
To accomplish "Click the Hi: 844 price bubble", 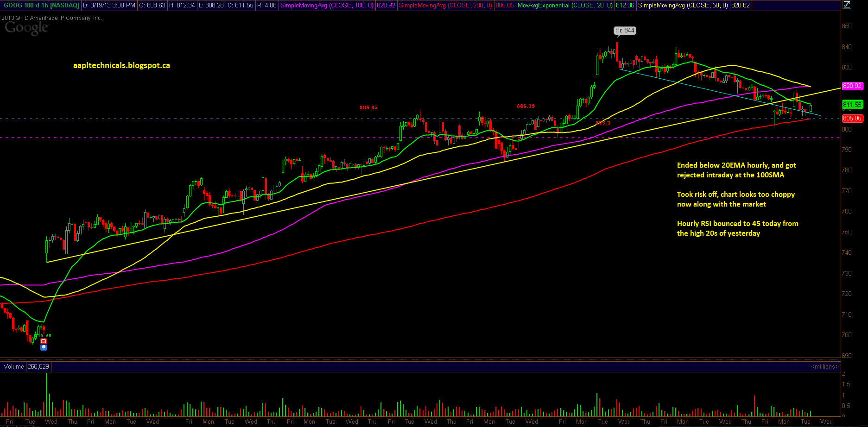I will 625,31.
